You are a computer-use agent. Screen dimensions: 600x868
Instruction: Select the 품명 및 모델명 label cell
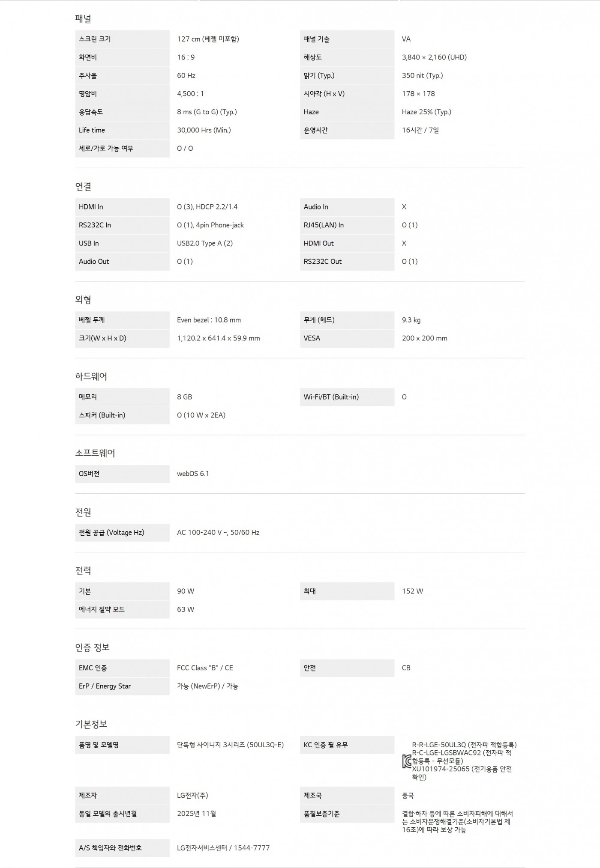122,745
